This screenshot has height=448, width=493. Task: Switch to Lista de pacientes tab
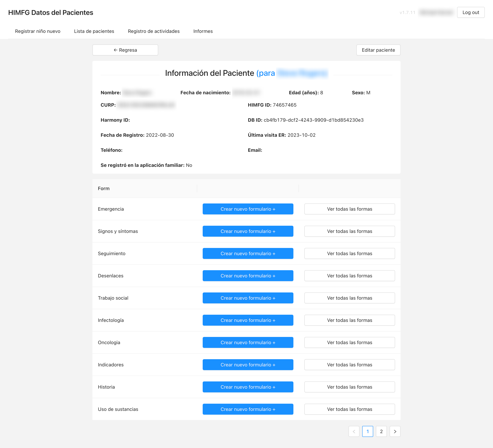point(94,31)
